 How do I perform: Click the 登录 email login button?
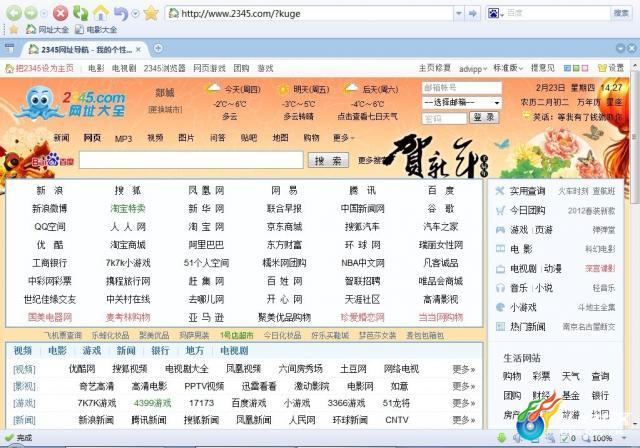[484, 118]
